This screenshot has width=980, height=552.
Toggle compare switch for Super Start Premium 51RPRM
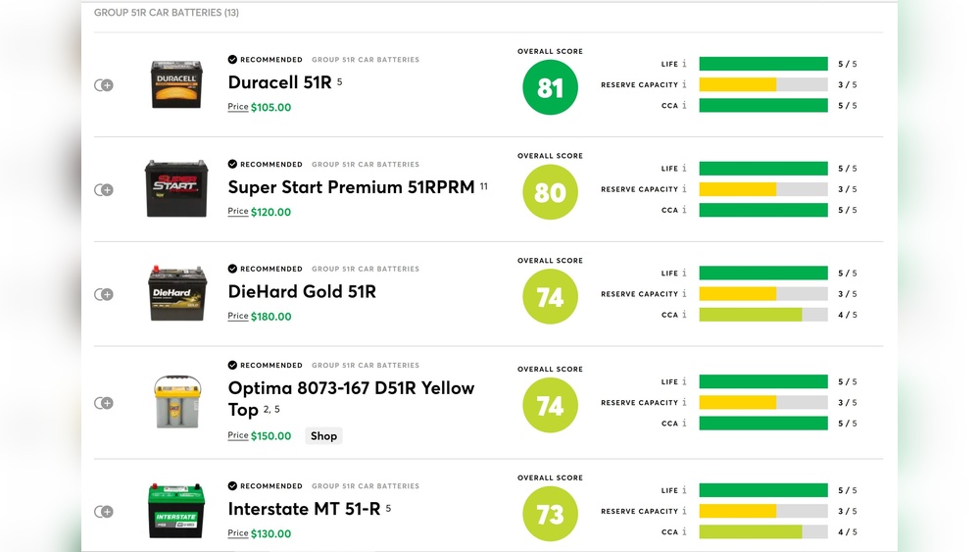click(104, 189)
